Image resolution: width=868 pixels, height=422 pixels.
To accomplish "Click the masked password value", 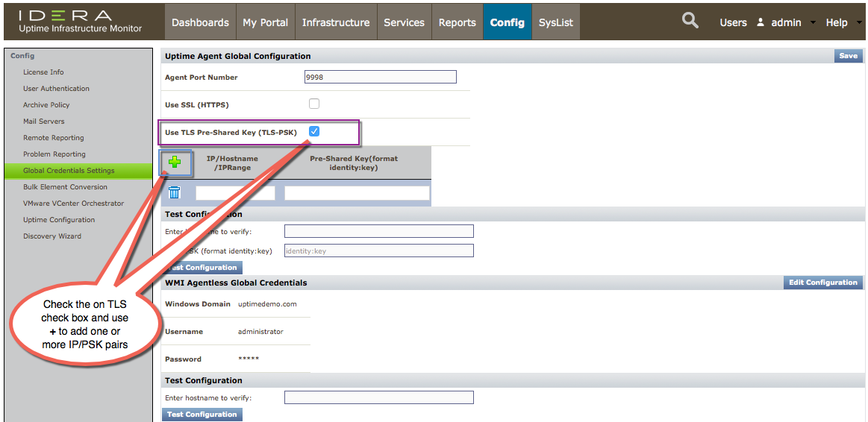I will point(249,359).
